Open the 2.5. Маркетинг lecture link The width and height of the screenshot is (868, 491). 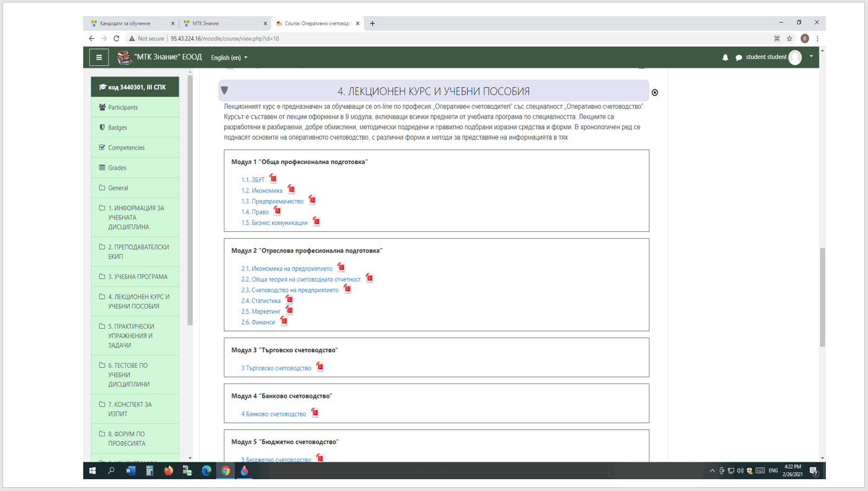tap(261, 311)
